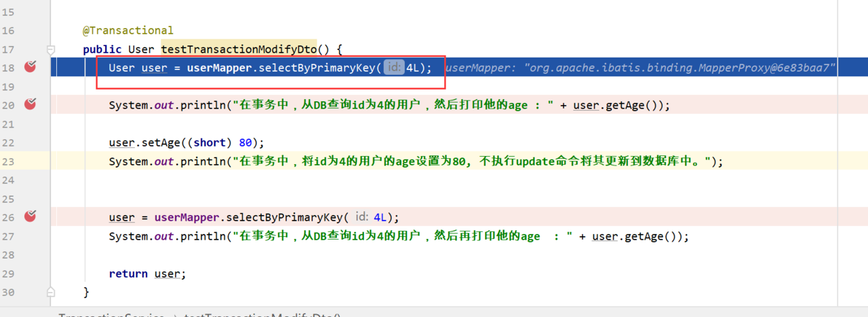
Task: Click line number 28 in the gutter
Action: coord(8,255)
